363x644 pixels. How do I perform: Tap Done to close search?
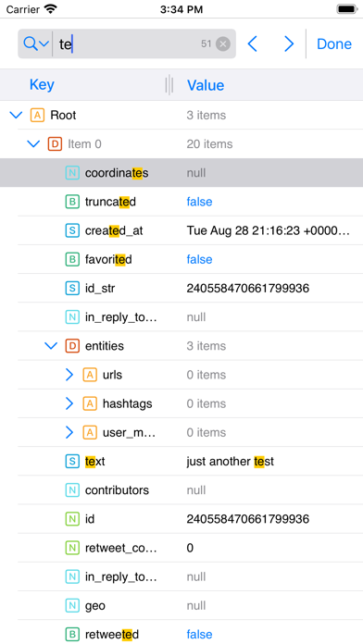pos(334,43)
